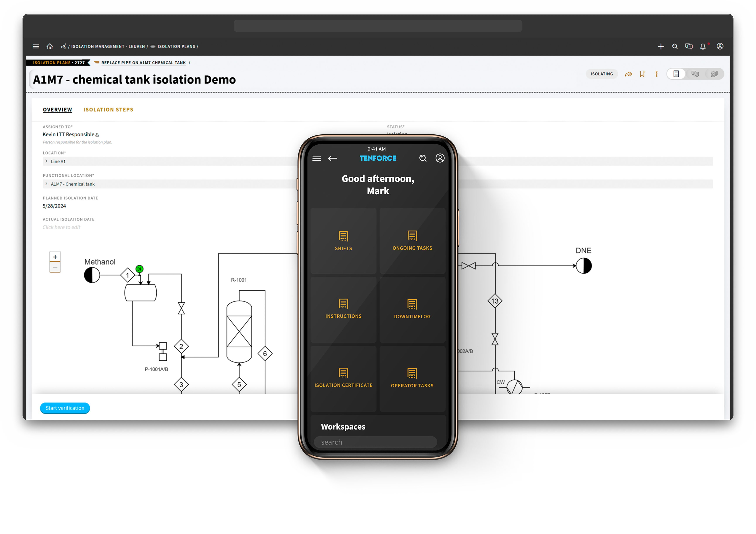Open Replace pipe on A1M7 chemical tank link
The height and width of the screenshot is (534, 756).
coord(143,63)
